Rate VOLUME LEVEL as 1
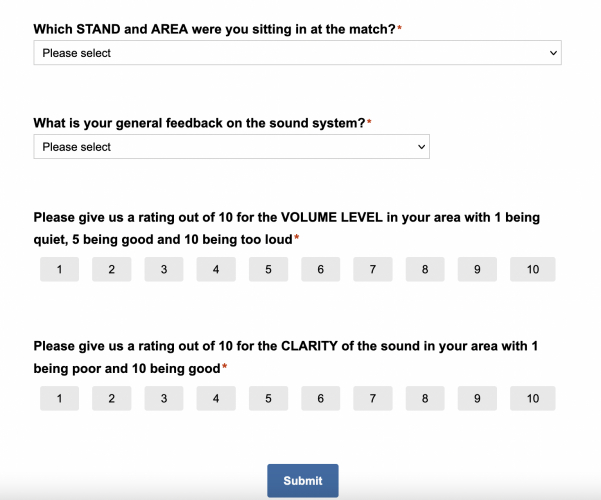 click(x=60, y=269)
